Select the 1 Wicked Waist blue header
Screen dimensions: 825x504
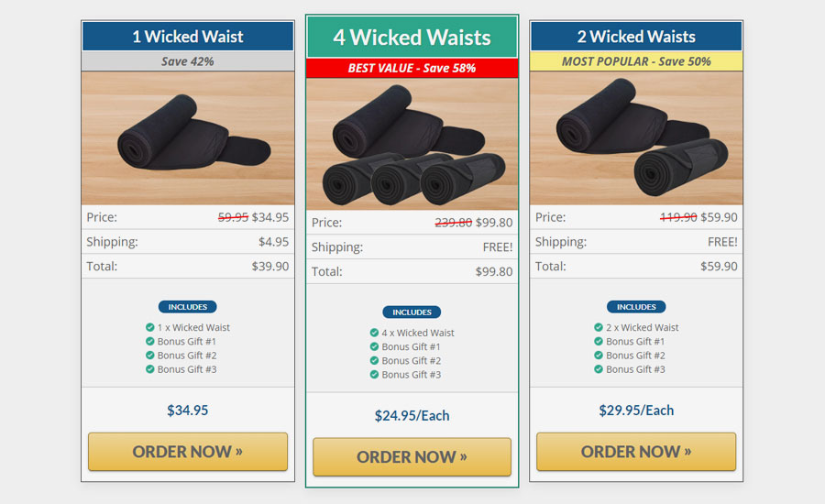(x=188, y=37)
